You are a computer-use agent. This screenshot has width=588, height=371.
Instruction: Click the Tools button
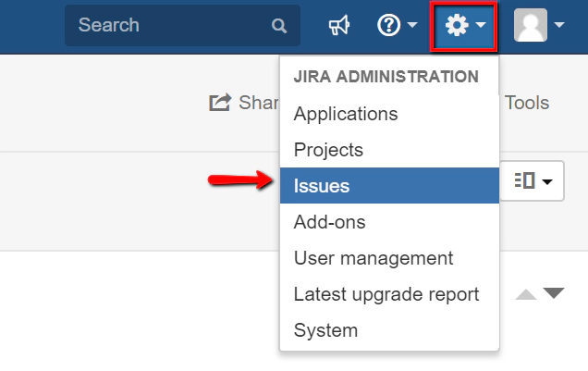527,103
